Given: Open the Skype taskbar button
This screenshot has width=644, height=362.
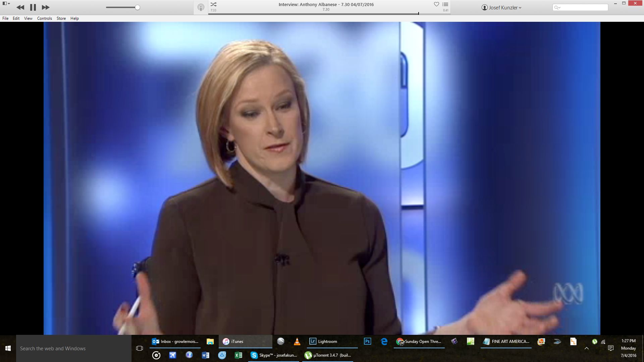Looking at the screenshot, I should click(x=274, y=355).
